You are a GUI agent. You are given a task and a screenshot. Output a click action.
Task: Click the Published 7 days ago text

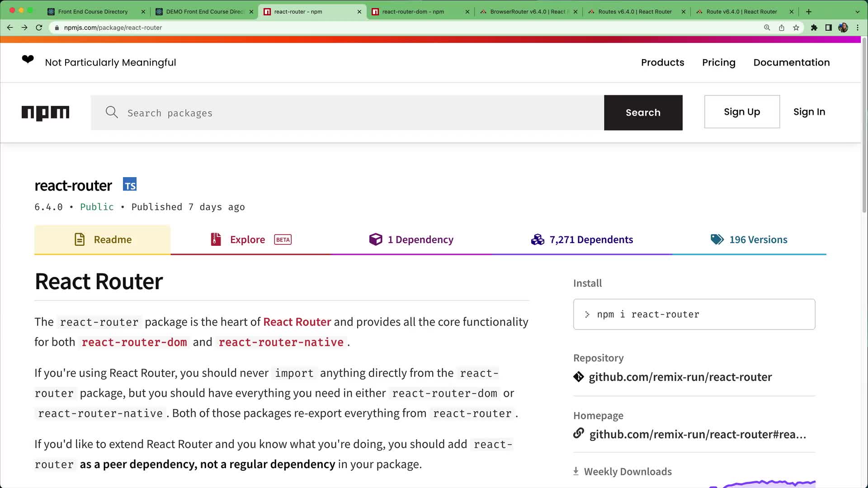pyautogui.click(x=188, y=207)
